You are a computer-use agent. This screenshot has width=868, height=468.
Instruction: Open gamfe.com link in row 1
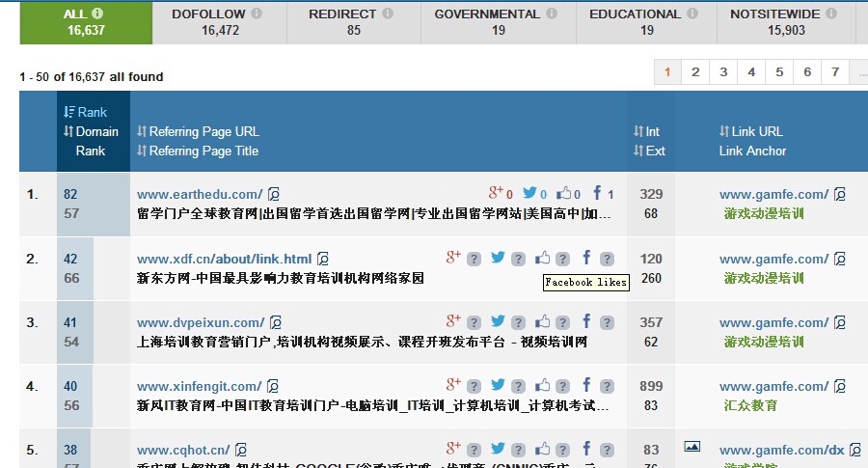[773, 194]
